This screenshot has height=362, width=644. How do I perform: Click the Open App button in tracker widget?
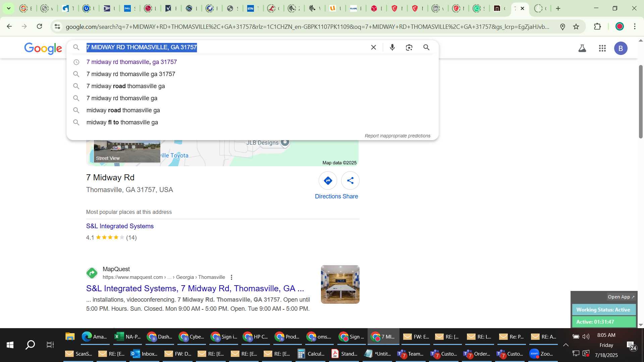coord(621,297)
